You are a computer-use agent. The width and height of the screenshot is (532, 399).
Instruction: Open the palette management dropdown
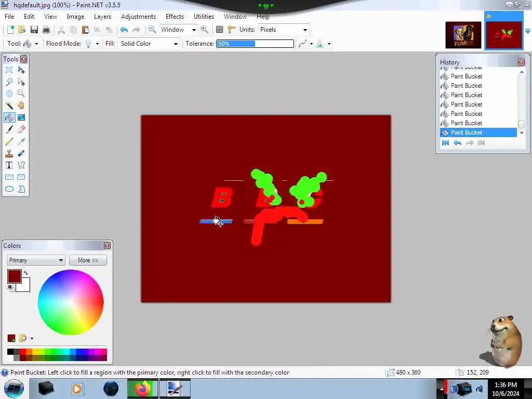[x=32, y=338]
